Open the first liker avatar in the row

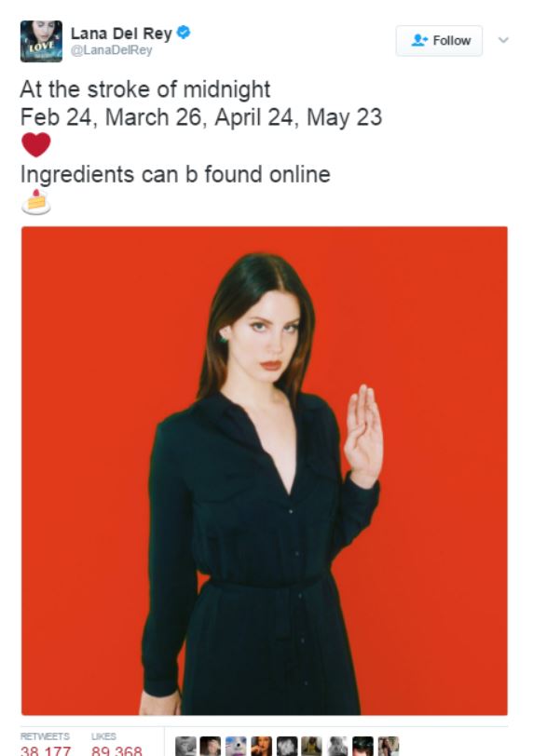pos(185,747)
